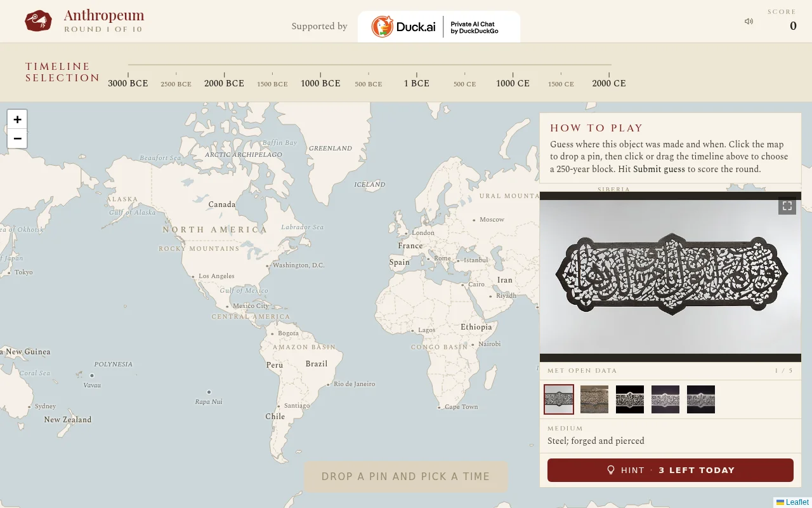Select the fourth artifact thumbnail
This screenshot has height=508, width=812.
pyautogui.click(x=665, y=399)
